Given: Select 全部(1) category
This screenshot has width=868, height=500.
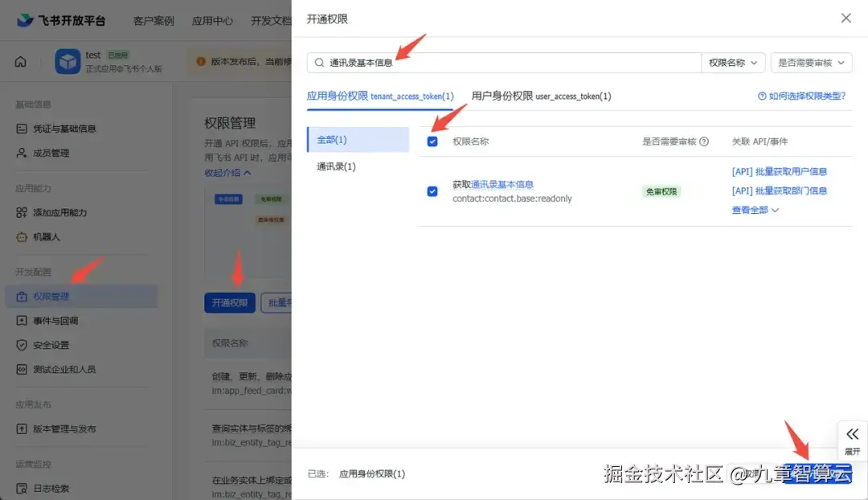Looking at the screenshot, I should 358,140.
